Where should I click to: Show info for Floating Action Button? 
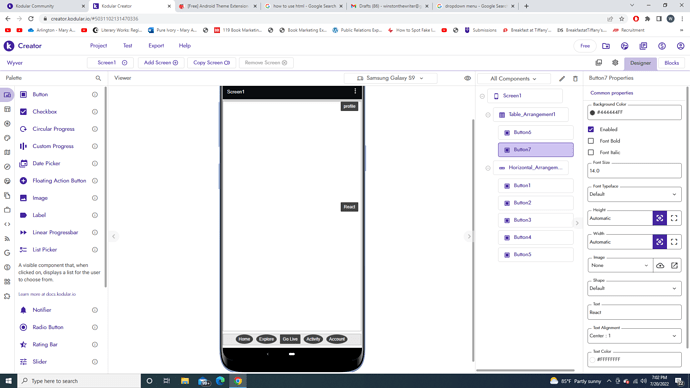[x=95, y=181]
